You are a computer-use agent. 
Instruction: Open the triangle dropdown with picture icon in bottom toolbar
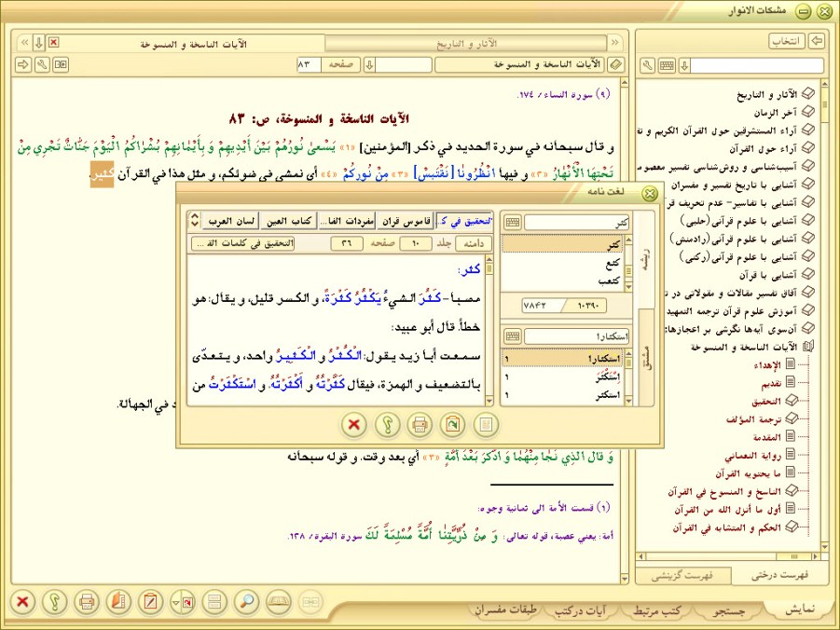point(183,602)
